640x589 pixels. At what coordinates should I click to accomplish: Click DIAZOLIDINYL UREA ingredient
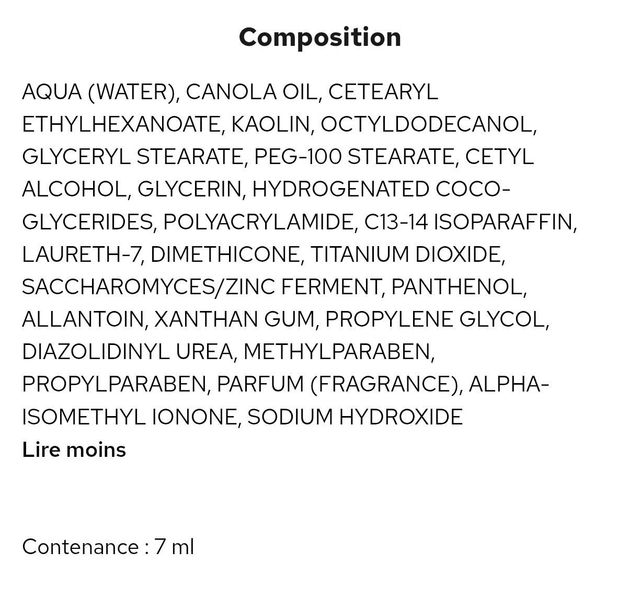[x=127, y=351]
